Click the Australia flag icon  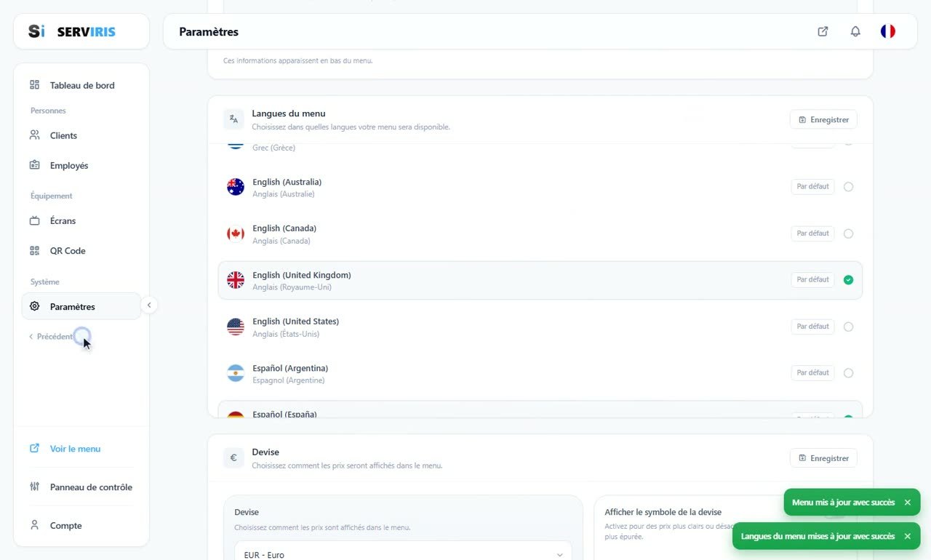[x=236, y=187]
